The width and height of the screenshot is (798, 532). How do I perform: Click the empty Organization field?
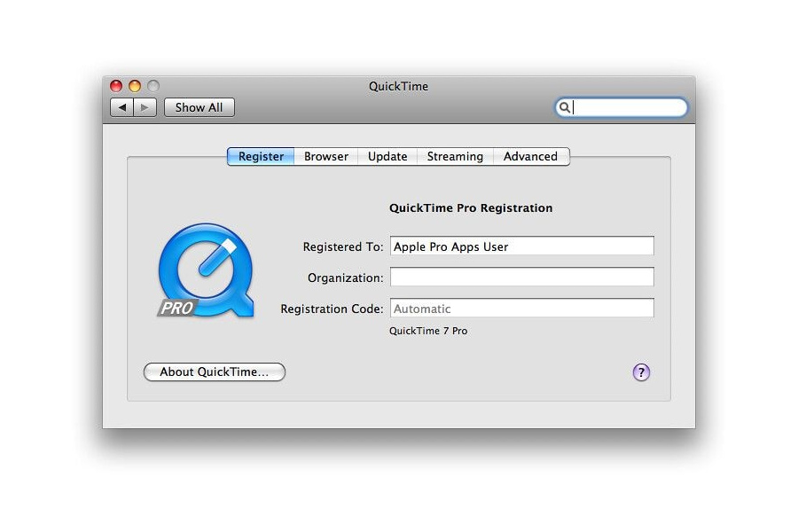point(522,277)
